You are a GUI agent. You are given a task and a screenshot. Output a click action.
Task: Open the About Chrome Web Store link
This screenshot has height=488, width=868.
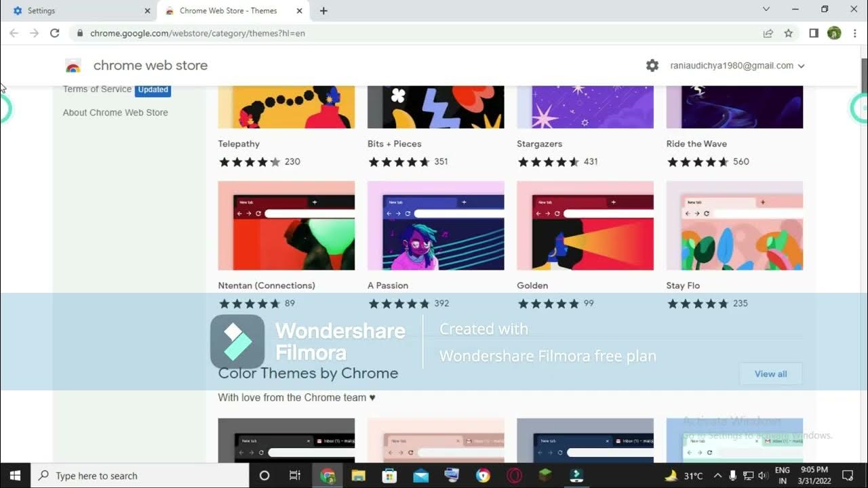115,113
